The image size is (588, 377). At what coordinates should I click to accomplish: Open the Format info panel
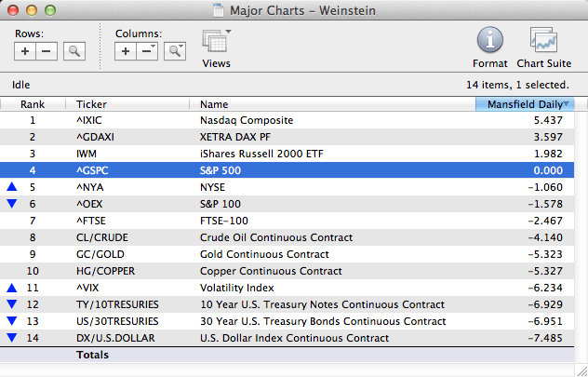490,47
